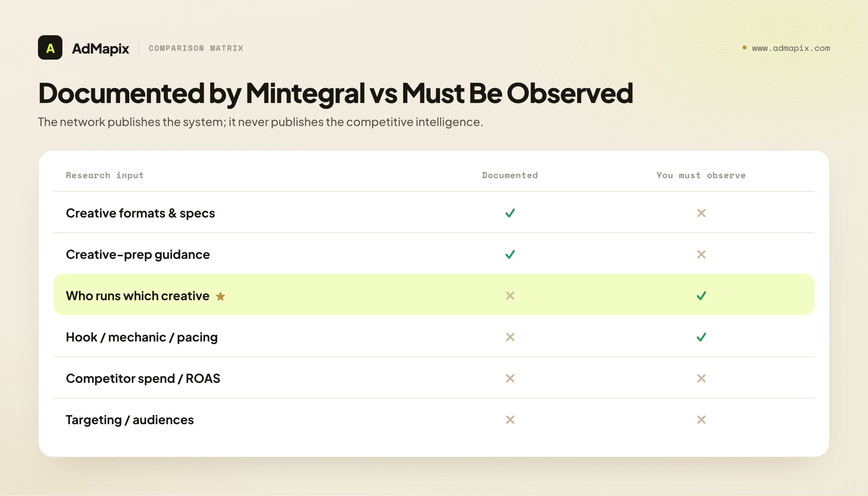
Task: Click the AdMapix logo icon
Action: pyautogui.click(x=50, y=48)
